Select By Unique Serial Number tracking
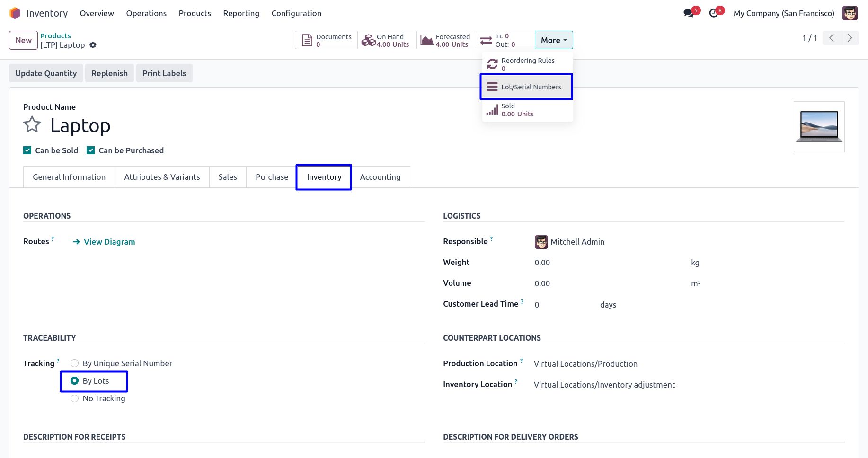868x458 pixels. click(75, 363)
